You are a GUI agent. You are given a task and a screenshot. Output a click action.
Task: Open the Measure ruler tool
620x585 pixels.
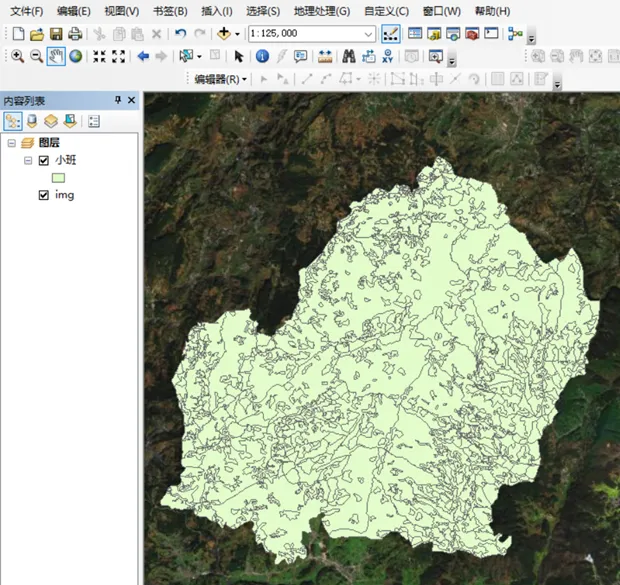point(325,56)
